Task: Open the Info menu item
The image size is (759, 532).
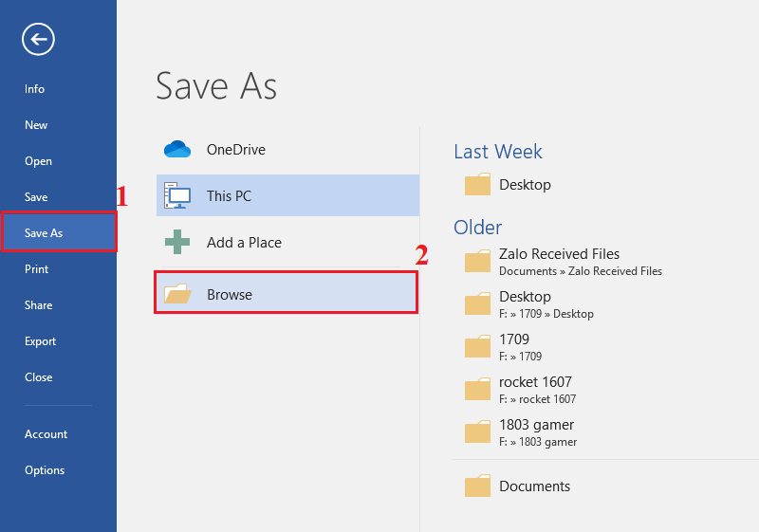Action: point(35,89)
